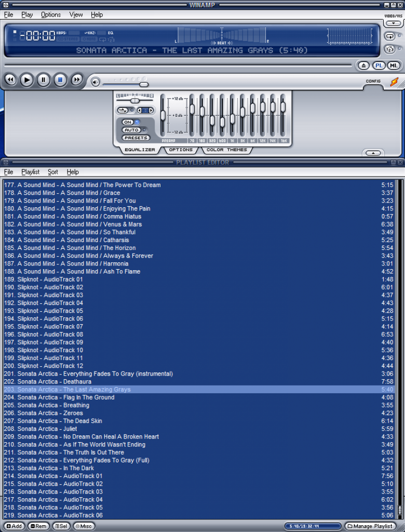
Task: Open the Winamp File menu
Action: [8, 15]
